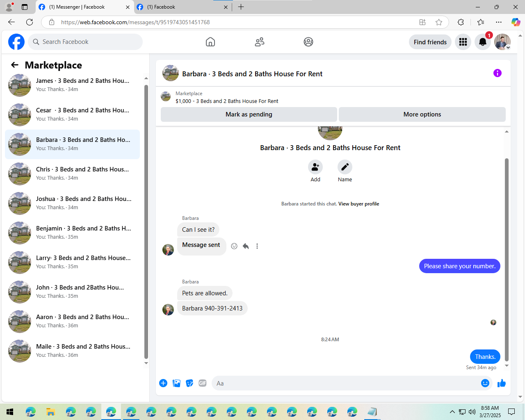
Task: Open the volume control in system tray
Action: pyautogui.click(x=472, y=412)
